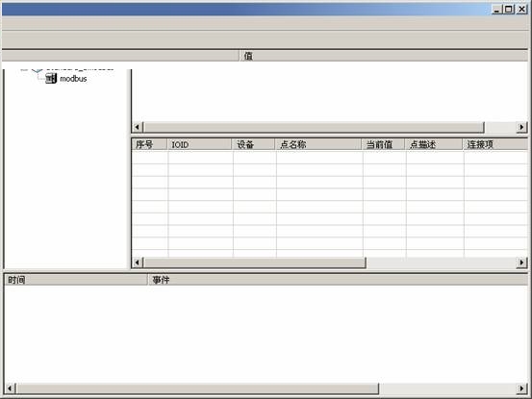
Task: Click the 点描述 column header
Action: click(434, 144)
